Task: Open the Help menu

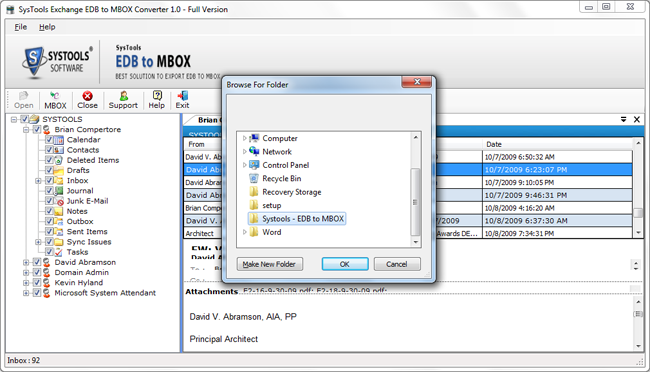Action: (x=47, y=27)
